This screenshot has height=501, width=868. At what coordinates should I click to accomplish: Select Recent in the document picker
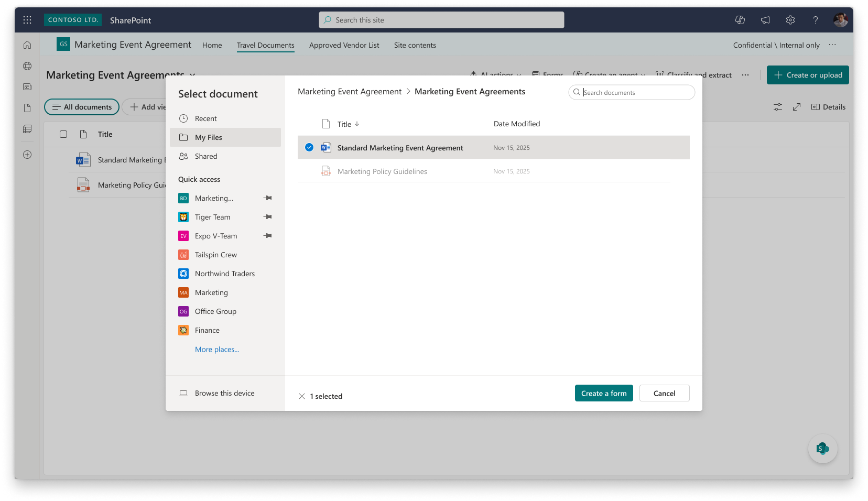tap(205, 118)
